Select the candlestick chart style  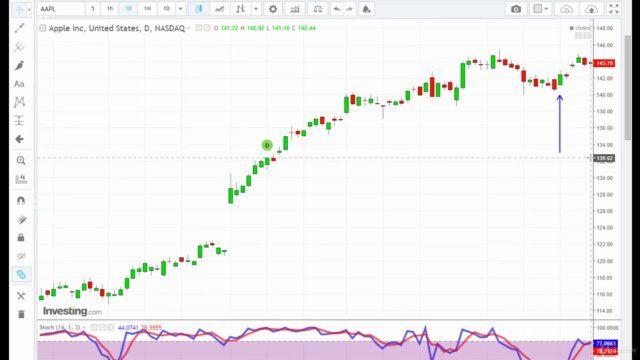tap(199, 9)
